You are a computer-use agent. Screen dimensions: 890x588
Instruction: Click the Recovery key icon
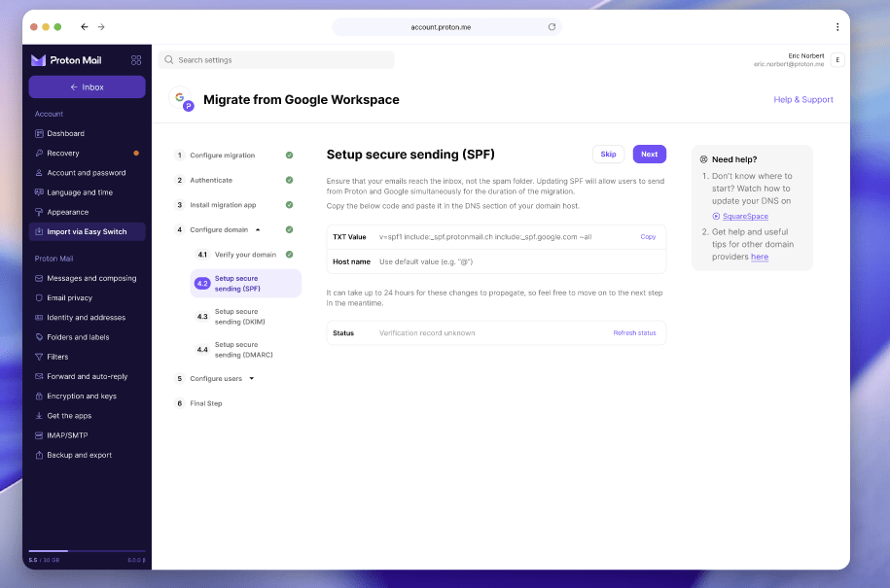tap(39, 154)
